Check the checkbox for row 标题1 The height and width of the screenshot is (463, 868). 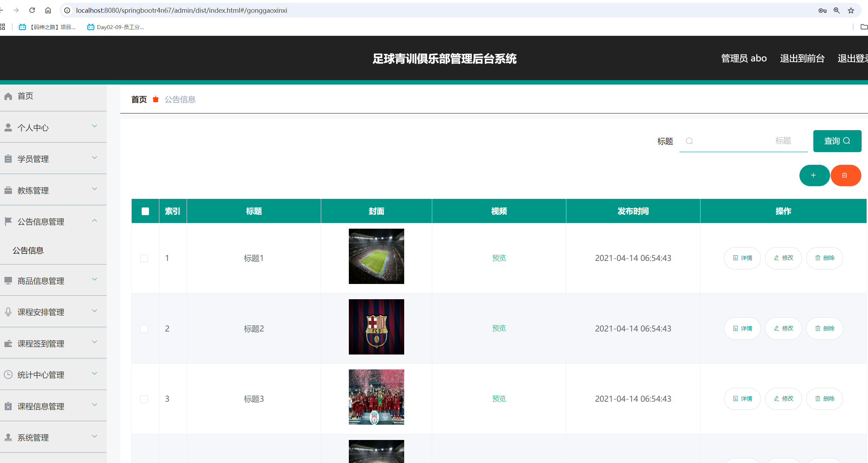(x=144, y=258)
